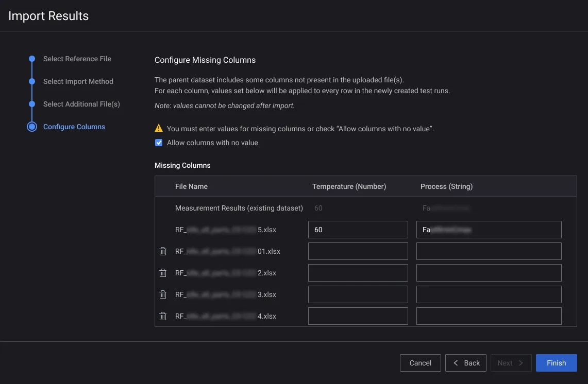Viewport: 588px width, 384px height.
Task: Click Process field for file 2.xlsx
Action: (x=489, y=273)
